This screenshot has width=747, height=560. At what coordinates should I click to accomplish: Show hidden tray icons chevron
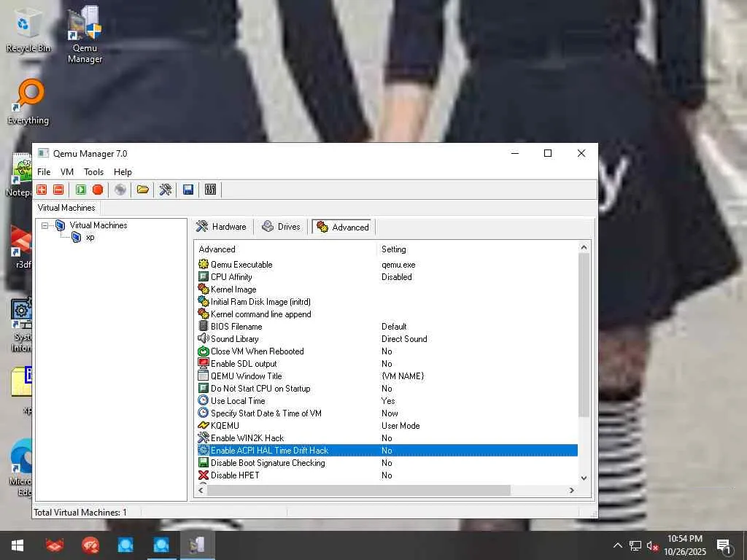[617, 545]
